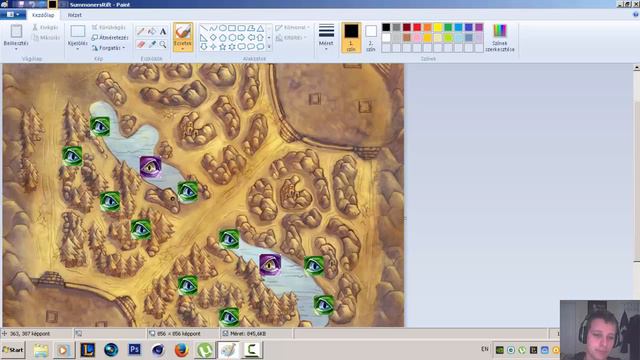Choose the Oval callout shape

tap(251, 47)
